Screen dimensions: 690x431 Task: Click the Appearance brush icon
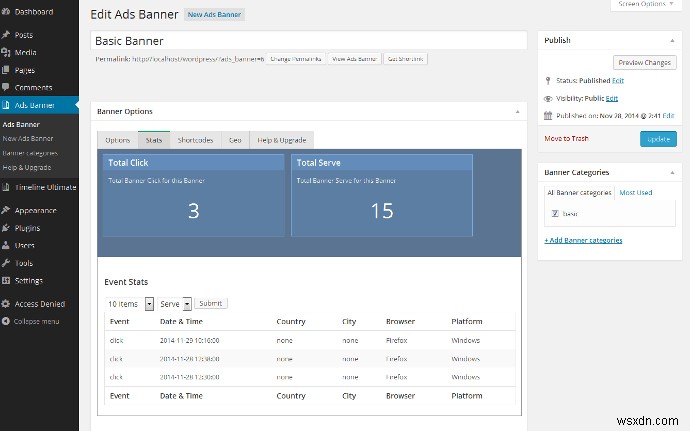point(6,210)
